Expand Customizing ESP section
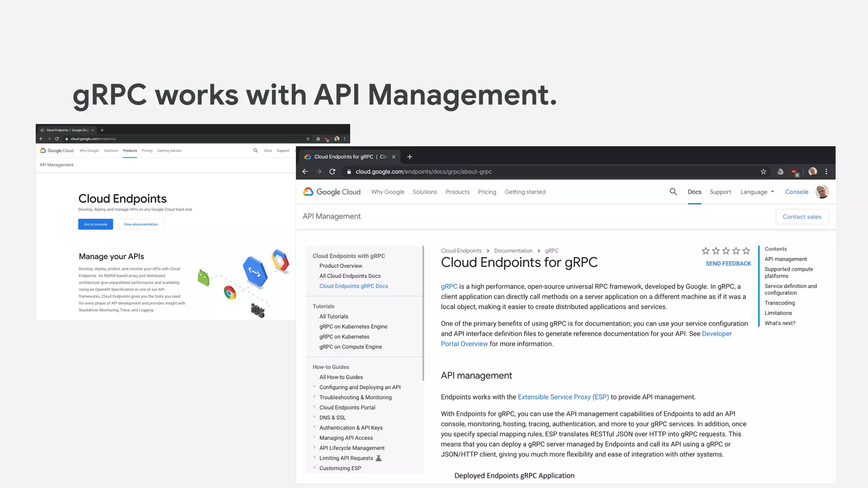Image resolution: width=868 pixels, height=488 pixels. 314,468
